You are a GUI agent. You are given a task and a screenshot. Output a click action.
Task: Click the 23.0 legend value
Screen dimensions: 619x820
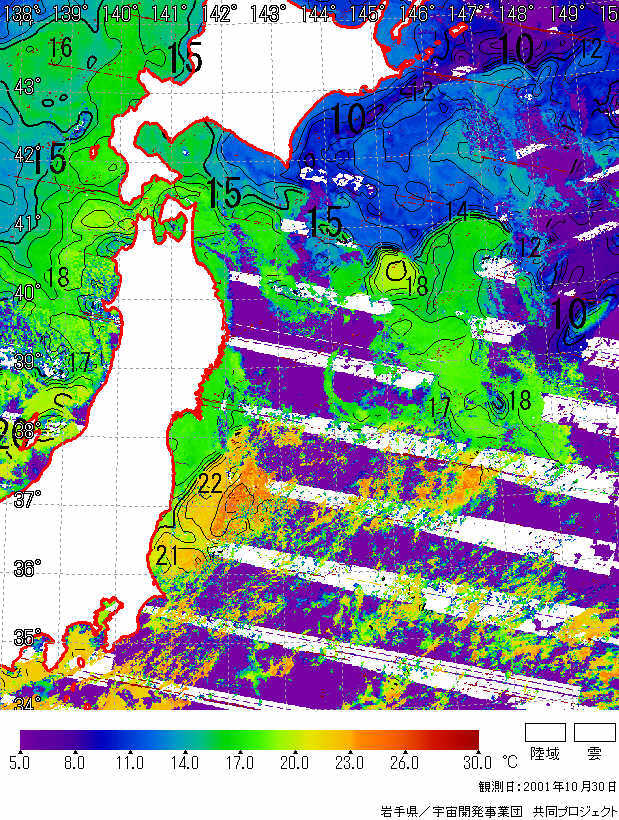(349, 763)
